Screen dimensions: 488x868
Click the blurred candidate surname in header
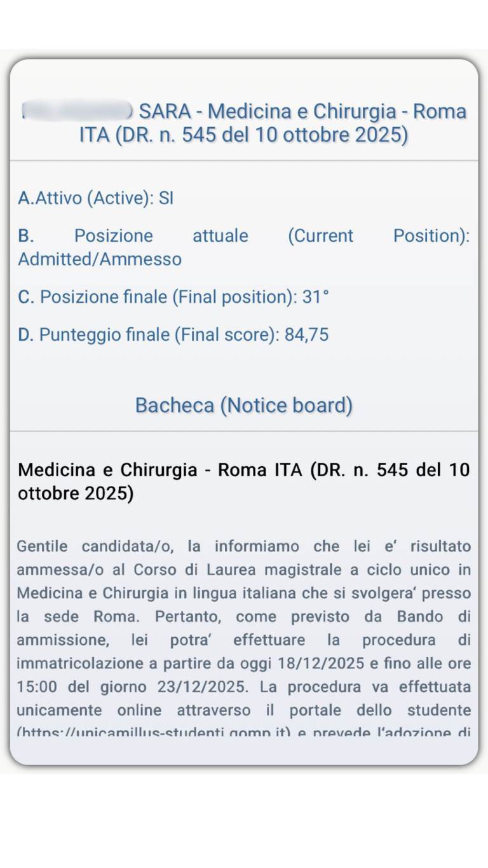click(76, 111)
